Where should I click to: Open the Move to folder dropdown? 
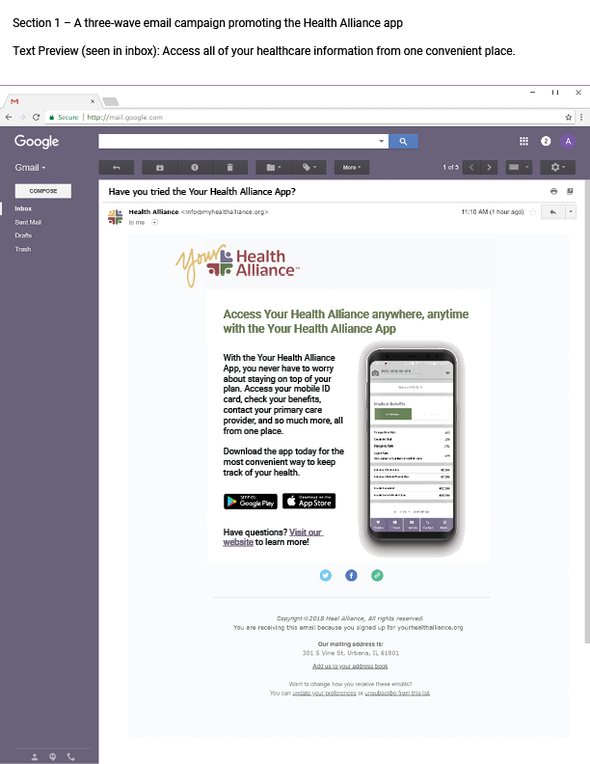click(x=273, y=167)
